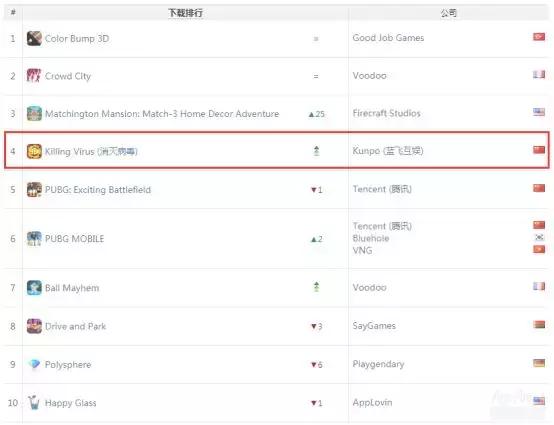Open Voodoo company link in Ball Mayhem row
Viewport: 554px width, 425px height.
(x=370, y=288)
